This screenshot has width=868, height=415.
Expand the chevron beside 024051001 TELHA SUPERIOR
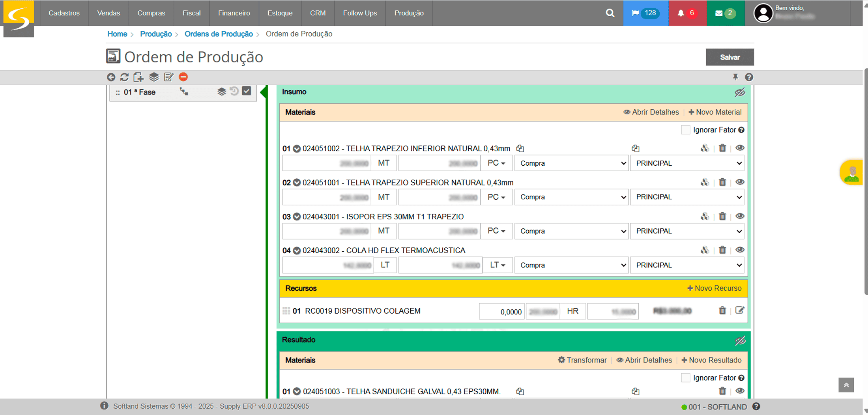point(297,183)
